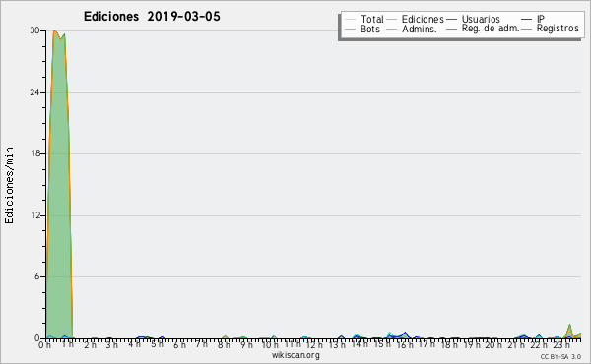Click the 'wikiscan.org' caption
The height and width of the screenshot is (364, 591).
tap(295, 355)
